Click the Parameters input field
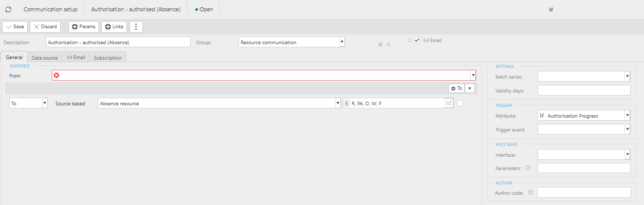The width and height of the screenshot is (644, 205). [x=584, y=168]
